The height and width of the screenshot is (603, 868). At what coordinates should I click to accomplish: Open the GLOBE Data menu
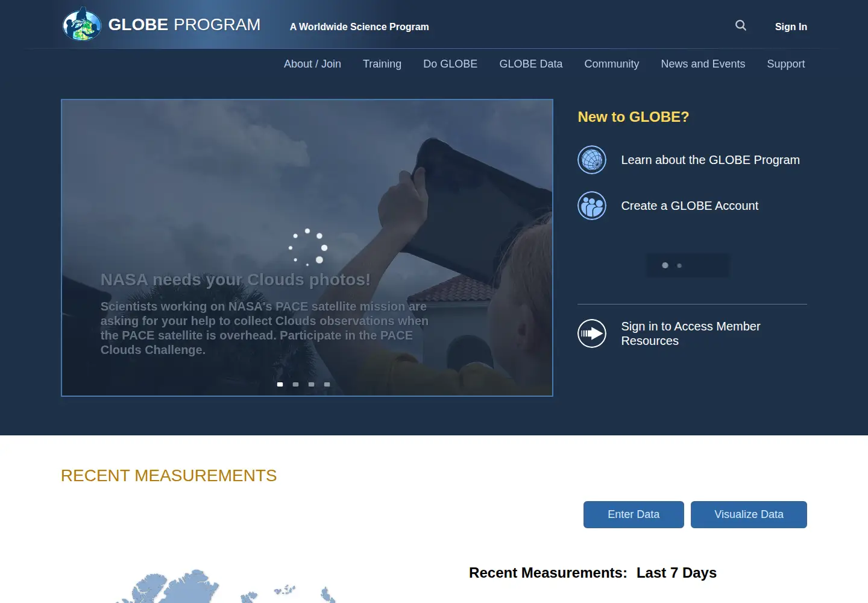531,64
